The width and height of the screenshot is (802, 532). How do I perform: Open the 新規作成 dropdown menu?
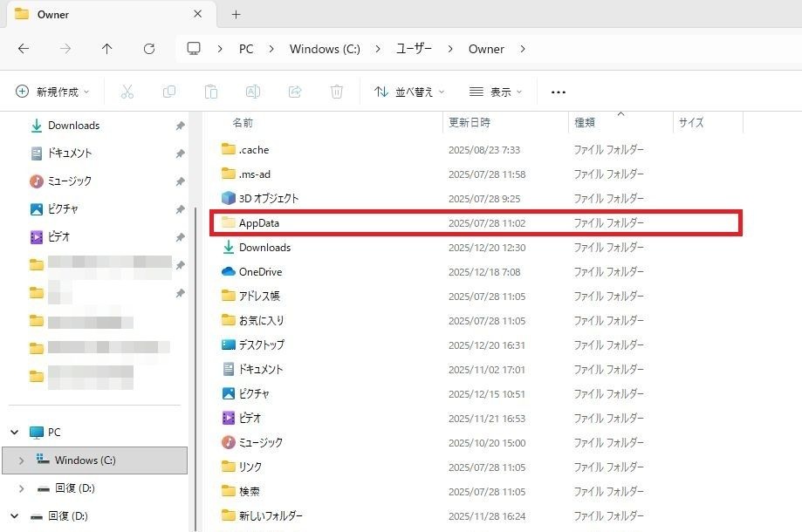(x=54, y=92)
